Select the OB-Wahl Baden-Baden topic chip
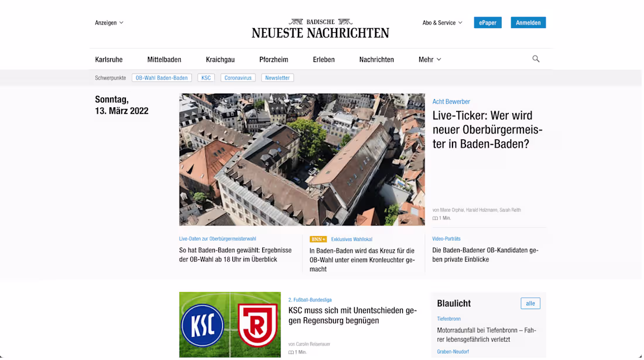 pos(162,77)
